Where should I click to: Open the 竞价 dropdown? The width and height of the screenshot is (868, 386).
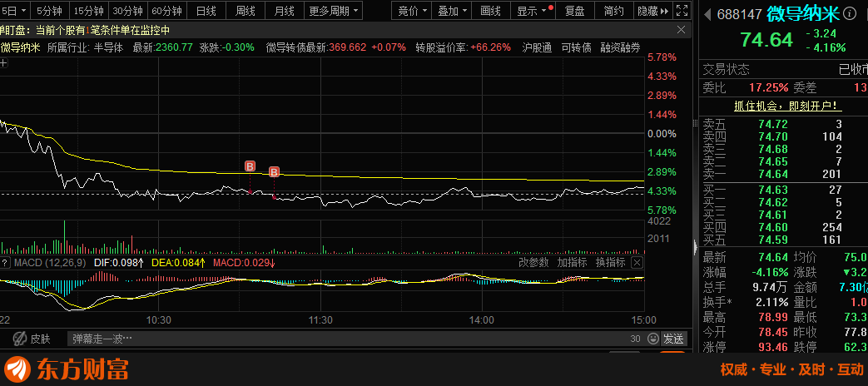tap(413, 11)
